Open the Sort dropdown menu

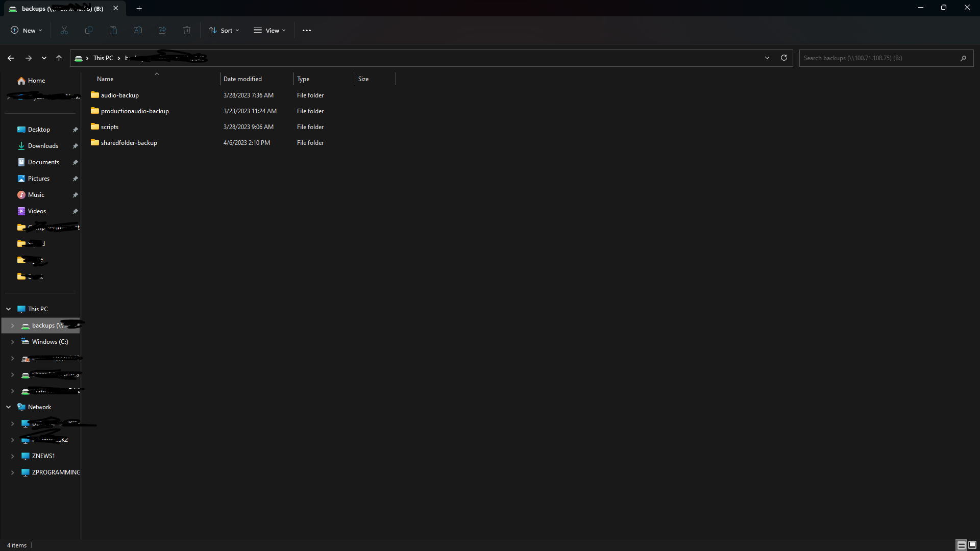click(x=224, y=31)
